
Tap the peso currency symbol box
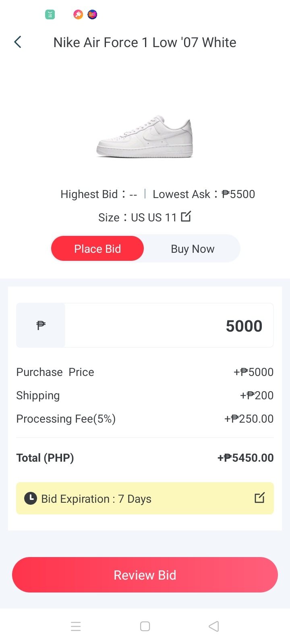(41, 325)
